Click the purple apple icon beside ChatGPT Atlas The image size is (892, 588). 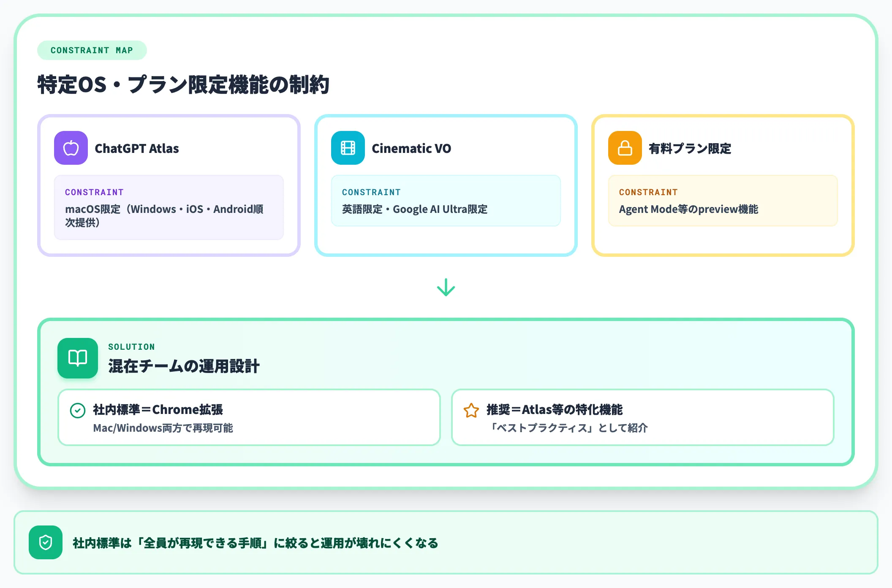[71, 148]
